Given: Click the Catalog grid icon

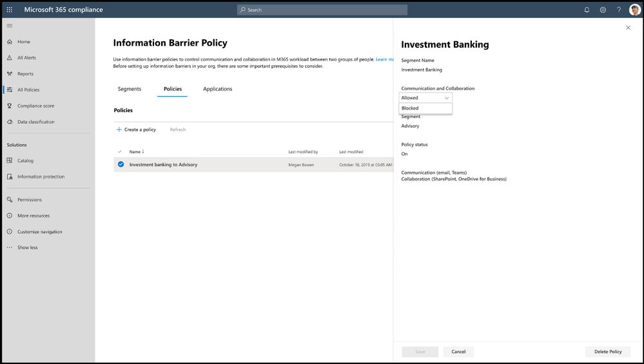Looking at the screenshot, I should pos(10,160).
